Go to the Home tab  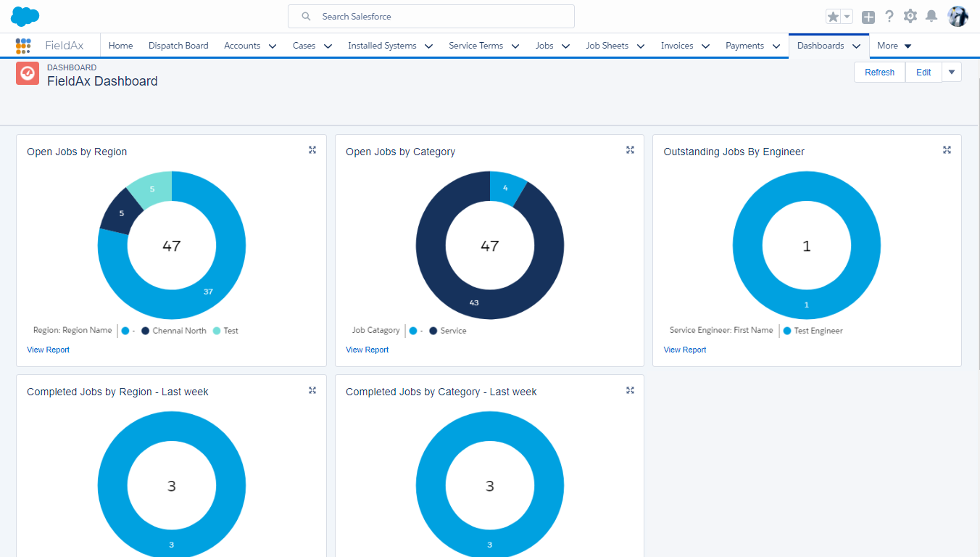[x=120, y=45]
